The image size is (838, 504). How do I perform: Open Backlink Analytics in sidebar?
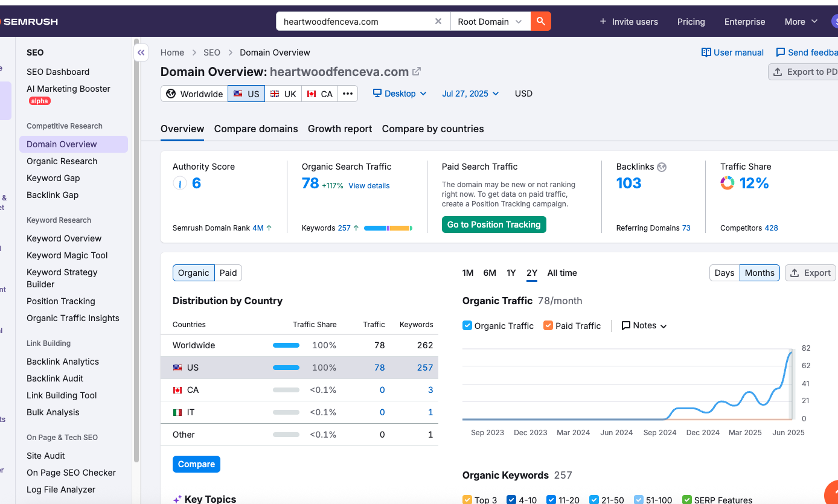63,362
